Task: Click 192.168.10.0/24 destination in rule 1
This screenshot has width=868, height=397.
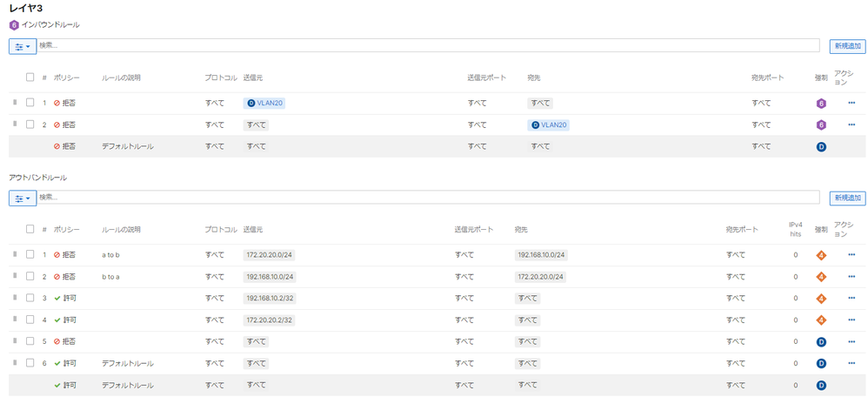Action: (x=541, y=255)
